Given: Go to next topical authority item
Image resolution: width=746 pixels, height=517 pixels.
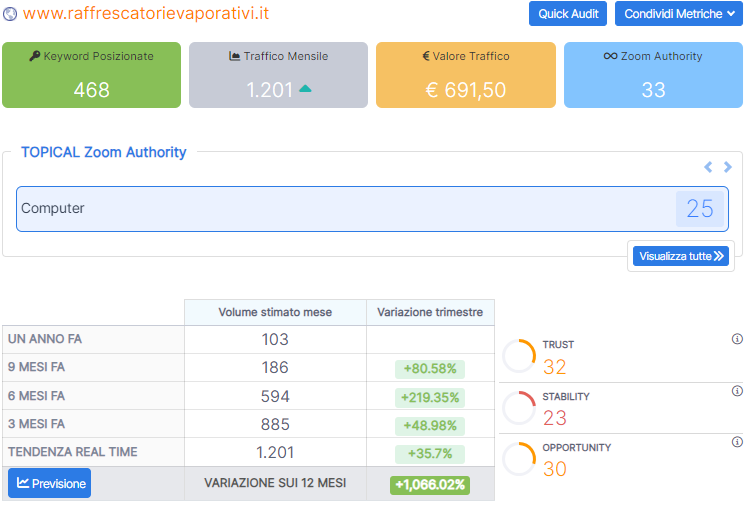Looking at the screenshot, I should pyautogui.click(x=728, y=167).
